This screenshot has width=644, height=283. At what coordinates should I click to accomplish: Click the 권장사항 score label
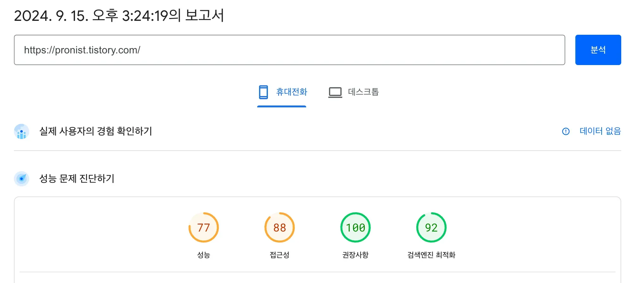click(x=356, y=255)
